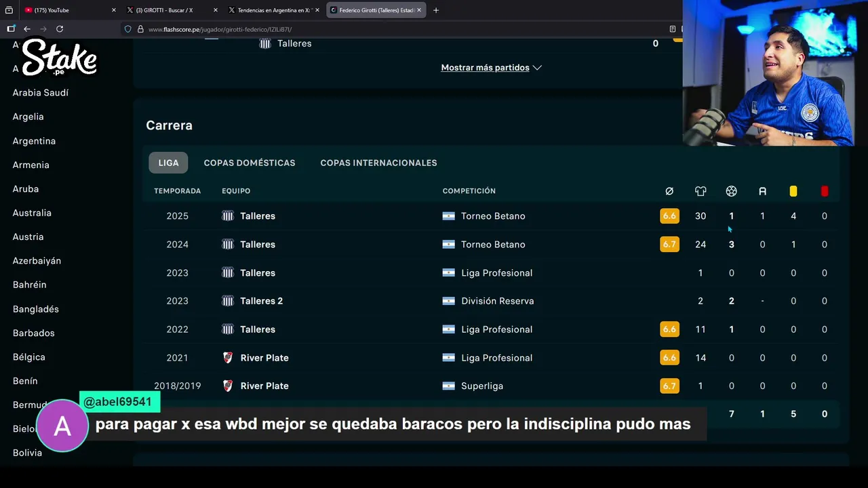Close the Federico Girotti Flashscore tab
The image size is (868, 488).
pos(419,10)
